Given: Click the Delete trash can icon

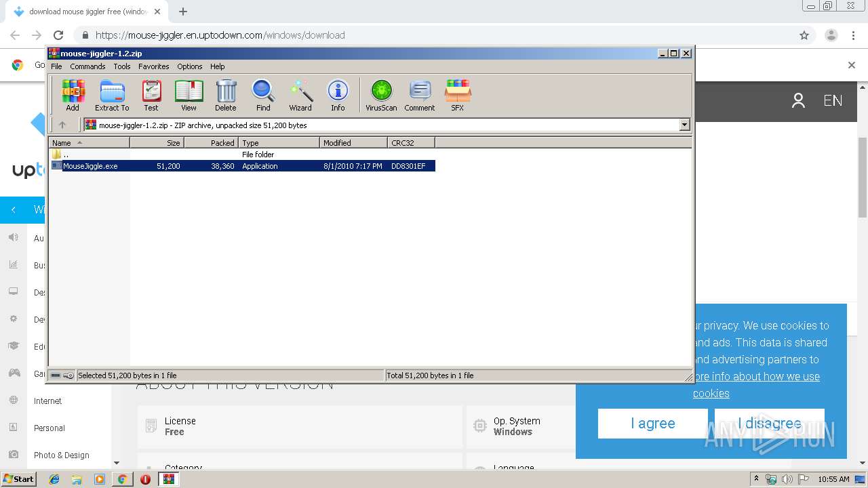Looking at the screenshot, I should click(x=226, y=95).
